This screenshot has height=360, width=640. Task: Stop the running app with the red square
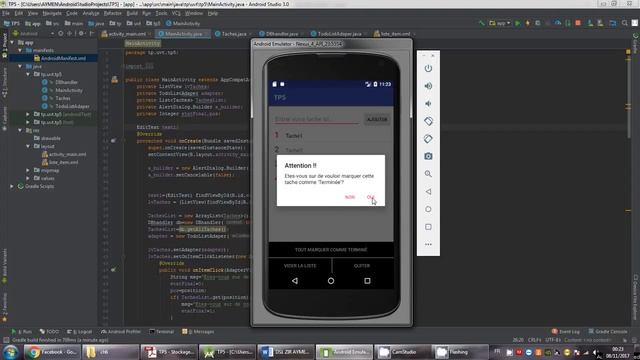click(578, 23)
